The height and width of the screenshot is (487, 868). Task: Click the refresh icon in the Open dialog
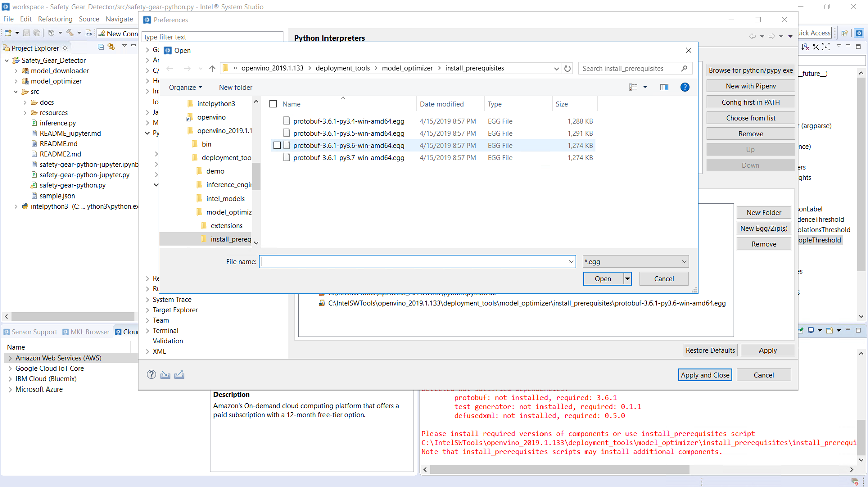tap(568, 69)
